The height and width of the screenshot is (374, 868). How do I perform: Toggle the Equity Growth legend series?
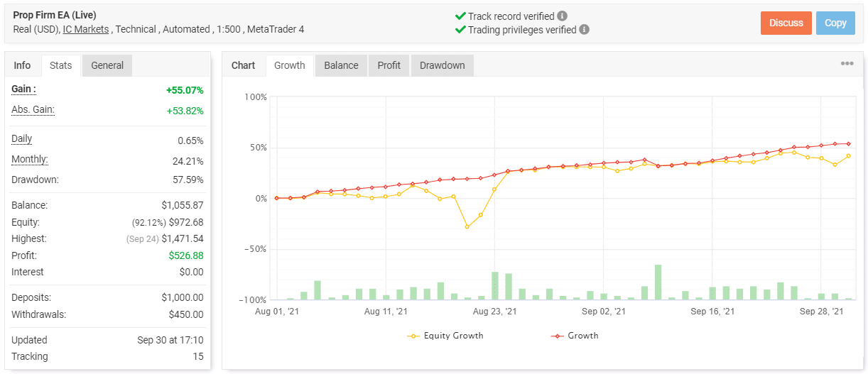[445, 336]
